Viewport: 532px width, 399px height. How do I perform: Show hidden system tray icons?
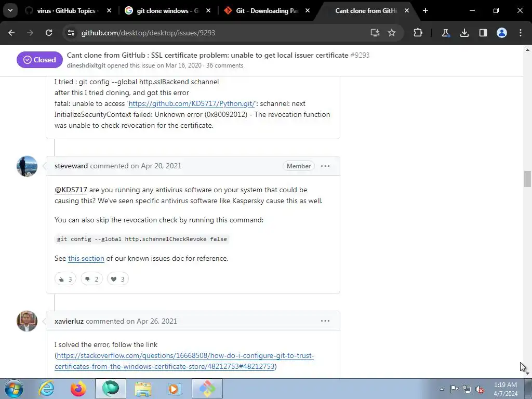point(442,389)
